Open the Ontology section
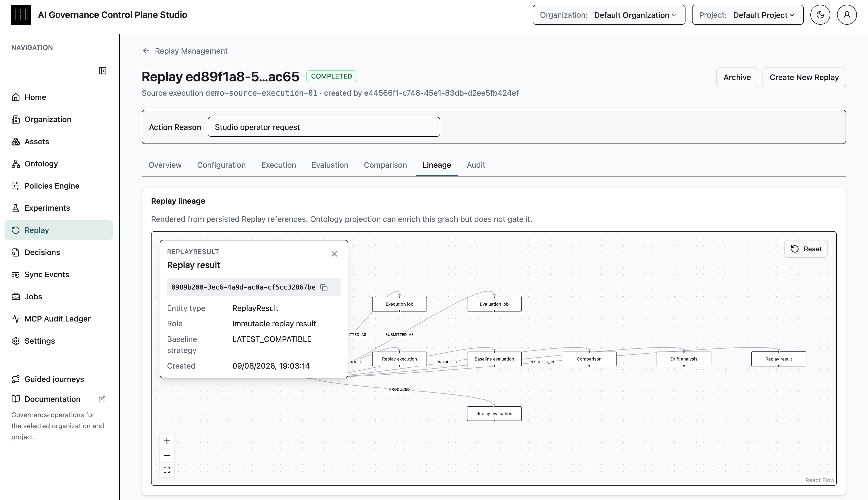Image resolution: width=868 pixels, height=500 pixels. pyautogui.click(x=58, y=164)
